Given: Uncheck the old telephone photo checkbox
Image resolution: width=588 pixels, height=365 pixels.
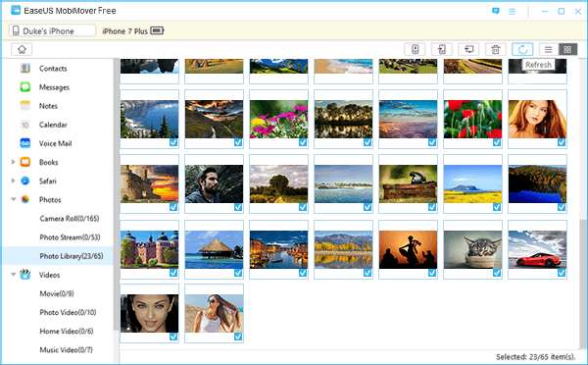Looking at the screenshot, I should pyautogui.click(x=432, y=207).
